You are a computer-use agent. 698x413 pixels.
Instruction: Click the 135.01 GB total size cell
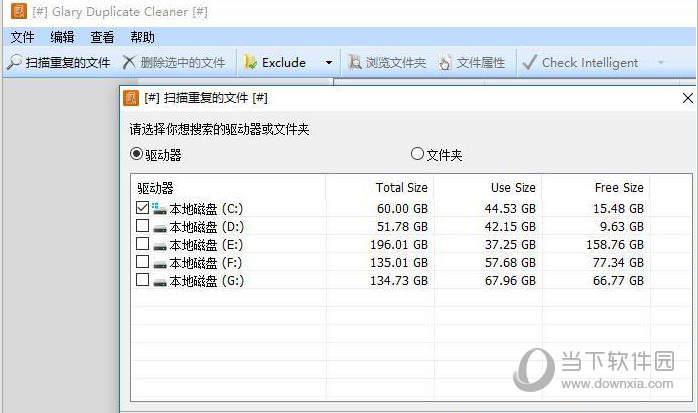coord(399,262)
